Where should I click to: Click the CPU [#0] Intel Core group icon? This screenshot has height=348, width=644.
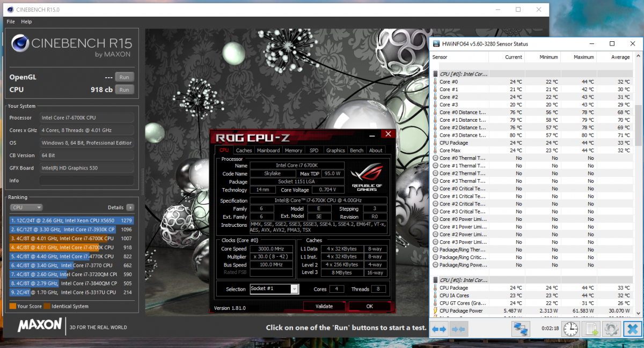[435, 74]
